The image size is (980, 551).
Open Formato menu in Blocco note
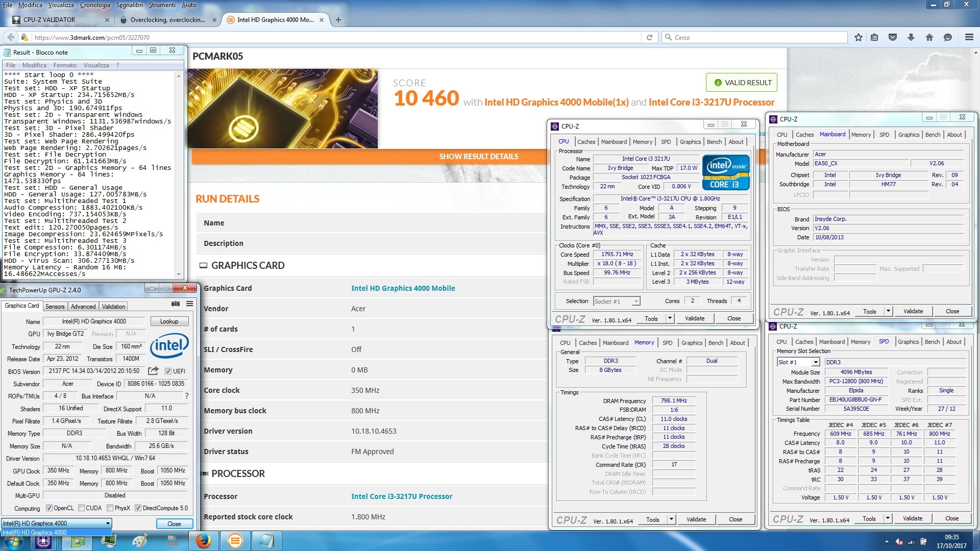coord(65,65)
